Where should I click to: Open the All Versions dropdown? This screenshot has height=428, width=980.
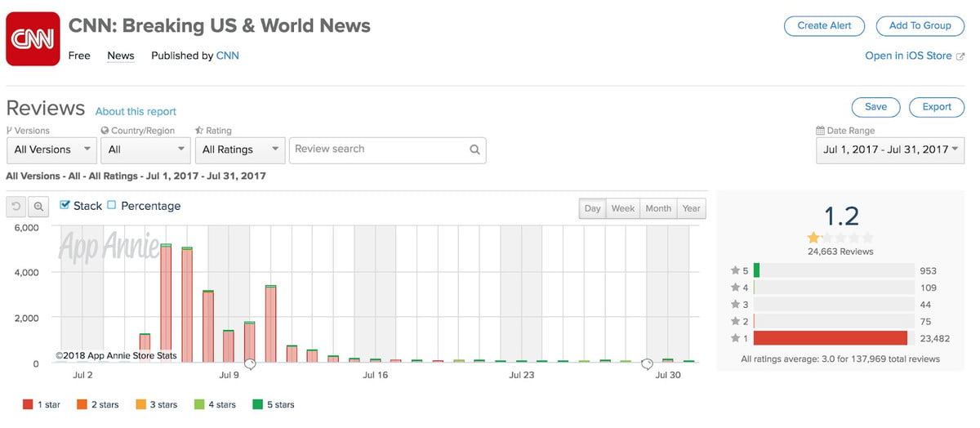click(x=51, y=150)
